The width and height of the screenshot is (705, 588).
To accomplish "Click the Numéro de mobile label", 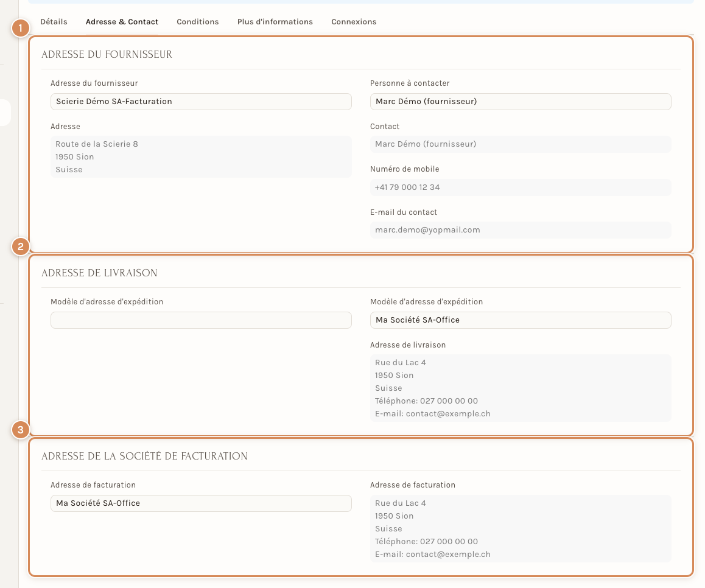I will [x=405, y=169].
